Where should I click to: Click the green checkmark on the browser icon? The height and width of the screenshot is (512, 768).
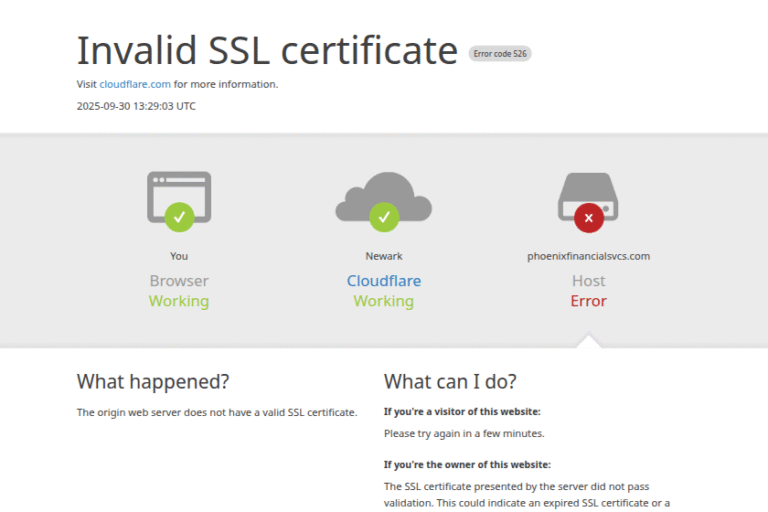(179, 215)
